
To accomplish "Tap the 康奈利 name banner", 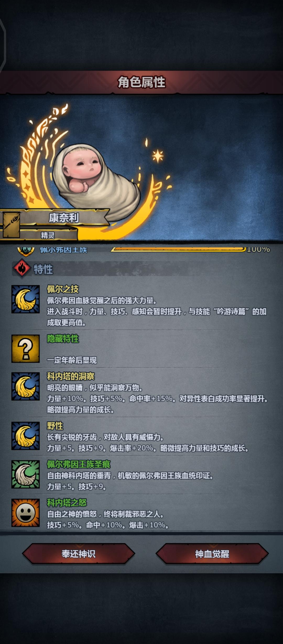I will click(x=64, y=218).
